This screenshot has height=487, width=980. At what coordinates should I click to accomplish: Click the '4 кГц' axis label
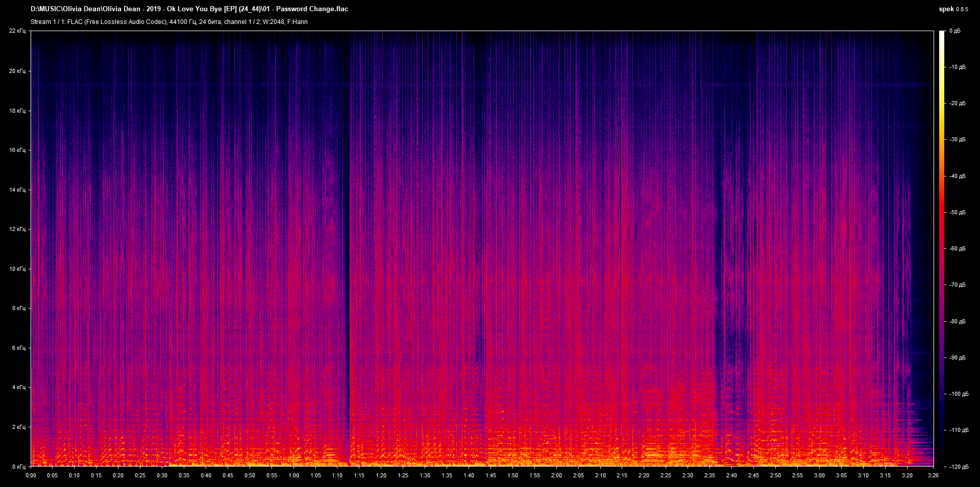[19, 387]
